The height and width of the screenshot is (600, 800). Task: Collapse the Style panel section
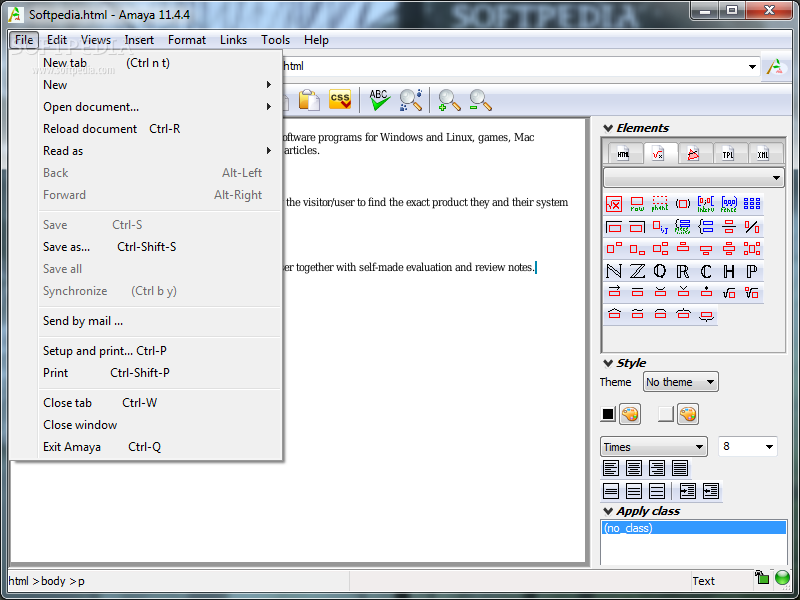608,363
